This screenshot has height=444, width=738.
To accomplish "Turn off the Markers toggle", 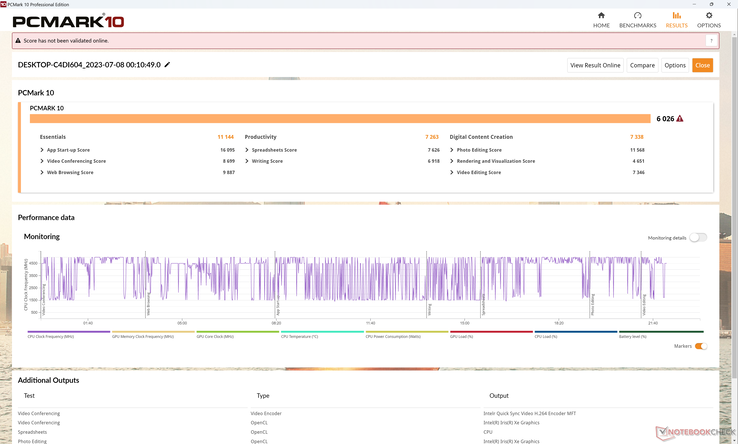I will tap(700, 346).
